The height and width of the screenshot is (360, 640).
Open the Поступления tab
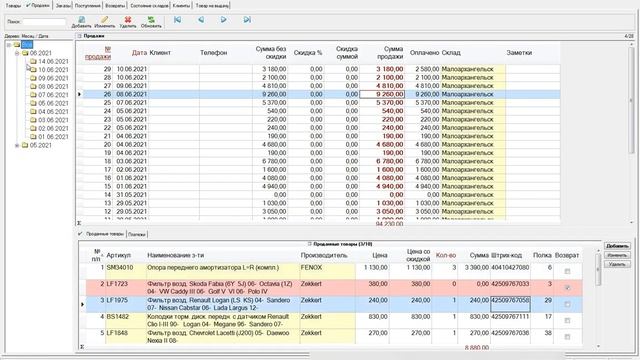click(87, 6)
